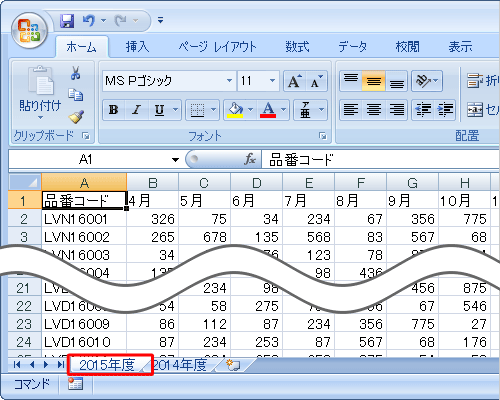500x400 pixels.
Task: Apply red font color
Action: tap(268, 110)
